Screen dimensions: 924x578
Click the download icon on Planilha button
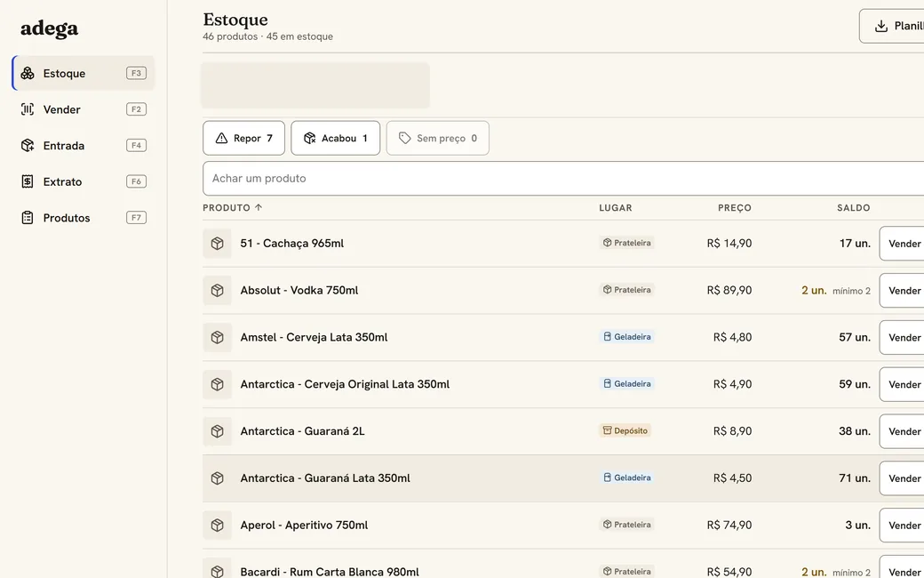[881, 26]
